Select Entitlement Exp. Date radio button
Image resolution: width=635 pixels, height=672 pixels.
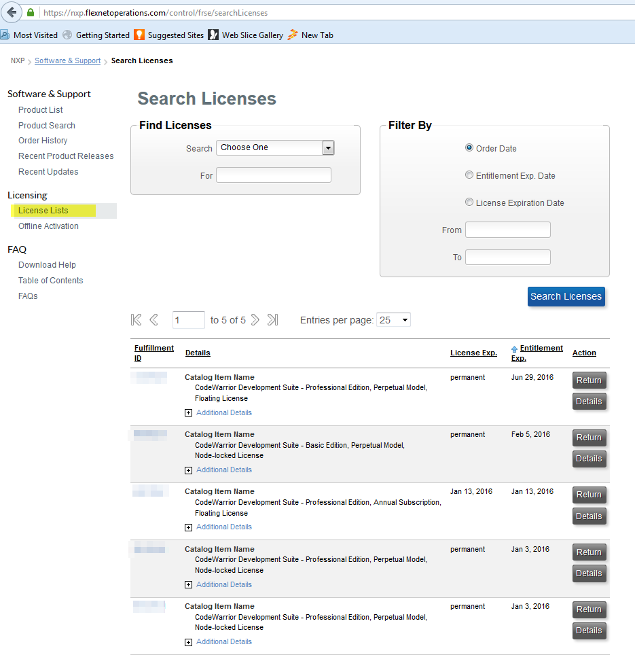click(469, 175)
